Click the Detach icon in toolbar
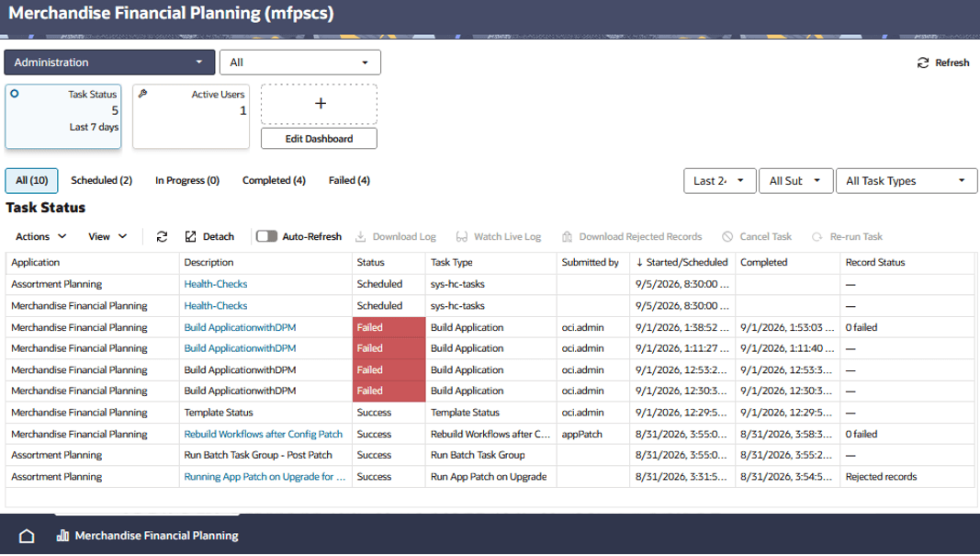Viewport: 980px width, 556px height. (191, 236)
